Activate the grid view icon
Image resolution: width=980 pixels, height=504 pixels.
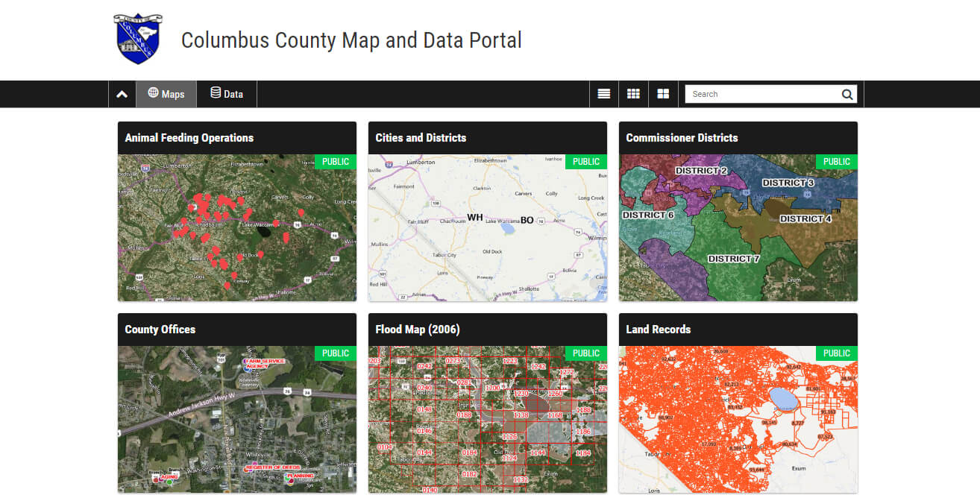633,93
